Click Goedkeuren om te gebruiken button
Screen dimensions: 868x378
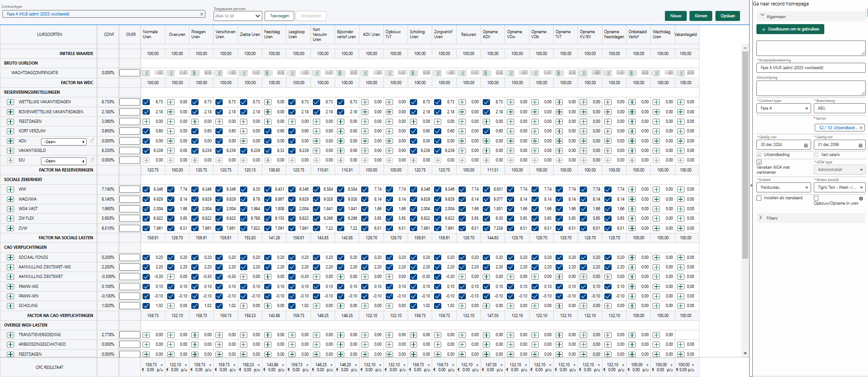pyautogui.click(x=790, y=29)
